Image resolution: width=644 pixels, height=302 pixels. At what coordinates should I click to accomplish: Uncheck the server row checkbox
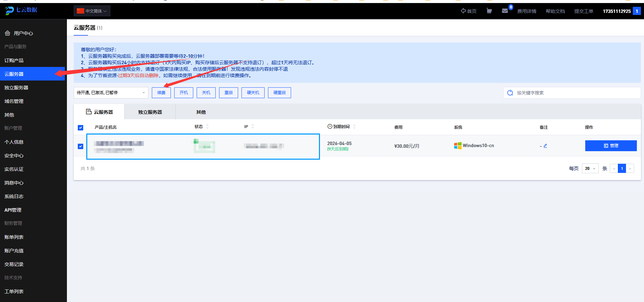(80, 146)
